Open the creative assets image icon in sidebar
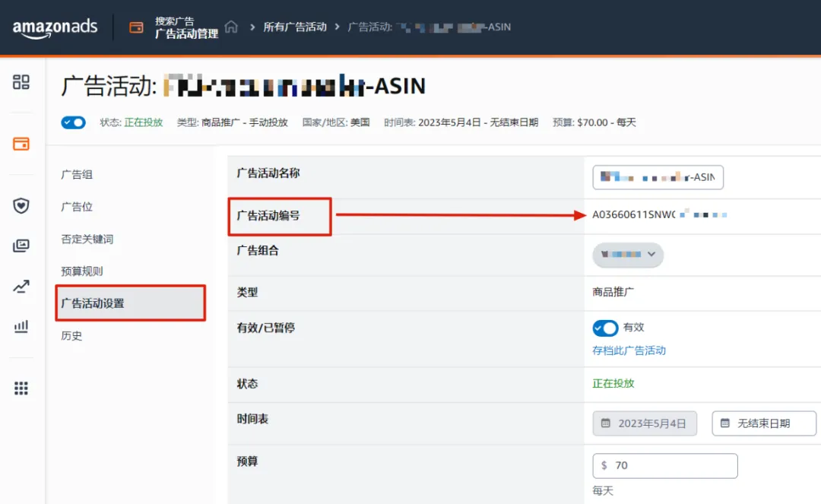This screenshot has height=504, width=821. (x=21, y=246)
